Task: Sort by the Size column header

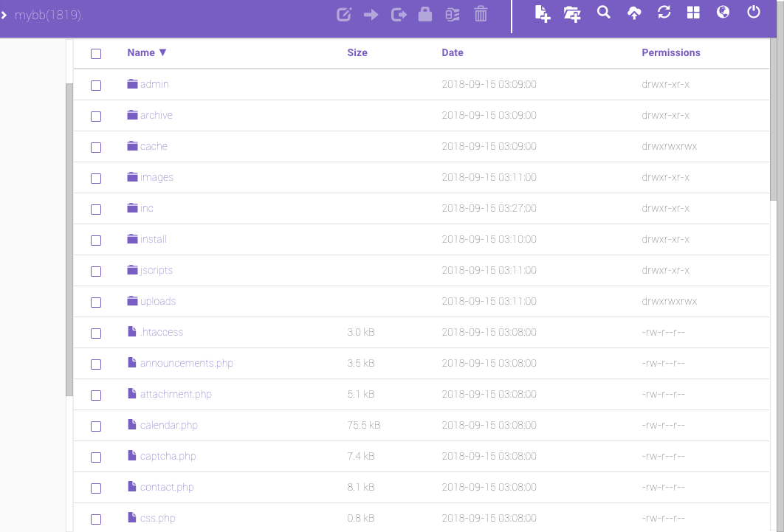Action: tap(357, 52)
